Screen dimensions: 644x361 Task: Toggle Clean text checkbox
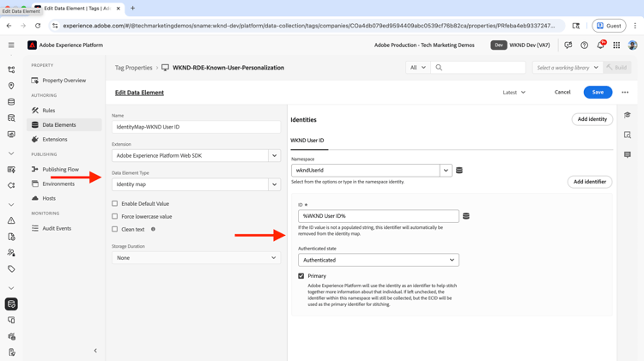coord(114,229)
